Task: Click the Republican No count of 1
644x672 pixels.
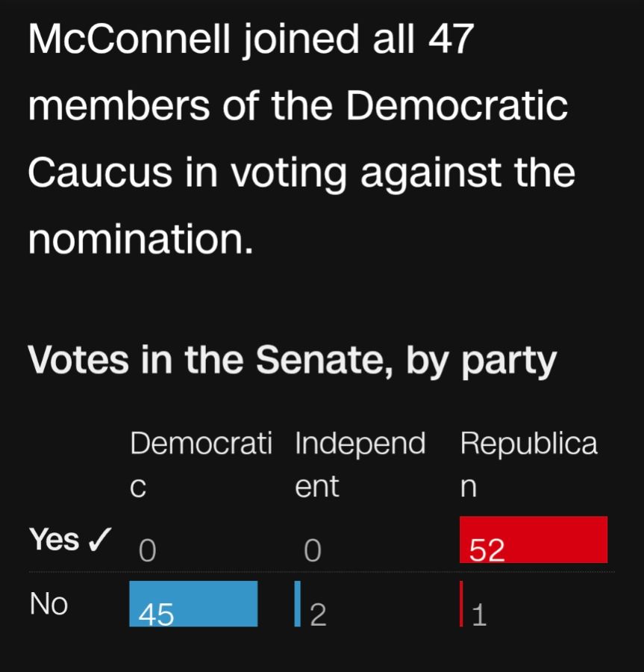Action: coord(479,615)
